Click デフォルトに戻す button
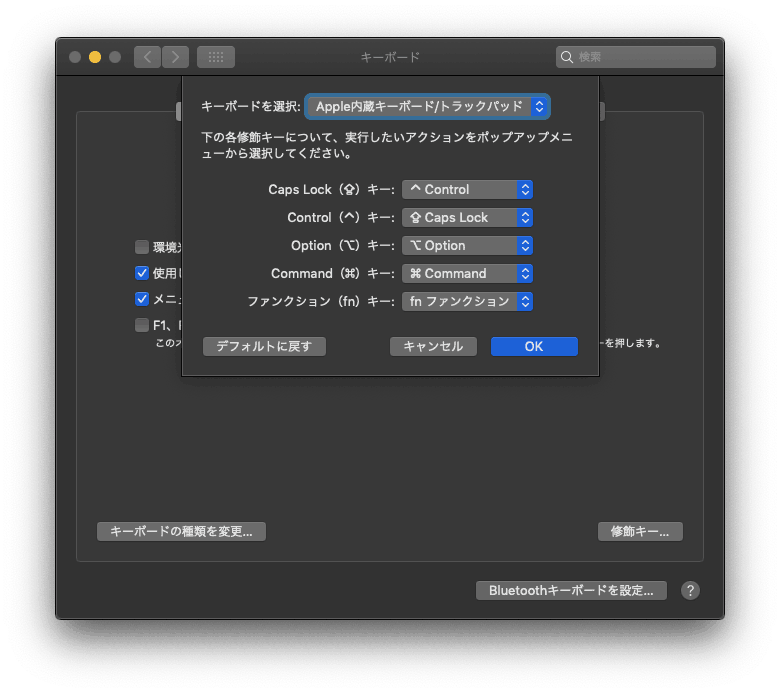 (264, 346)
